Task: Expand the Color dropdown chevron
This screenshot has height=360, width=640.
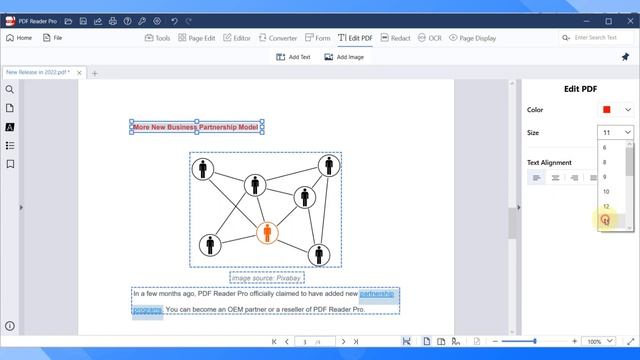Action: click(628, 110)
